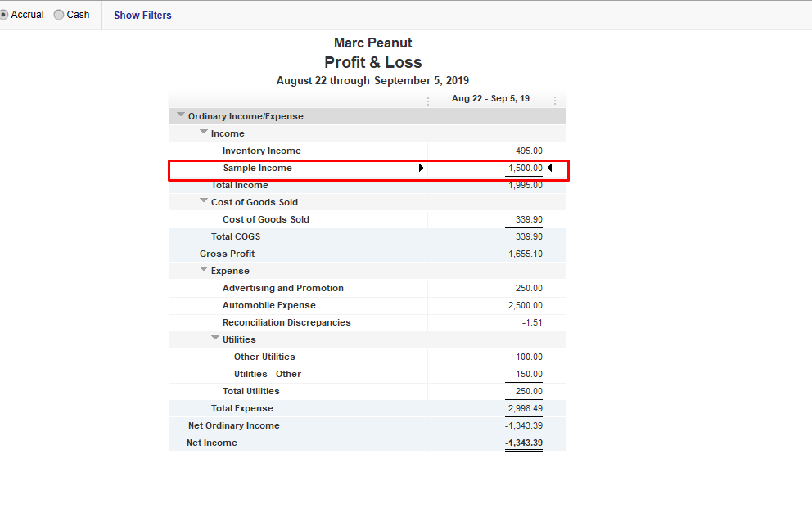The image size is (812, 508).
Task: Collapse the Expense group triangle
Action: (204, 269)
